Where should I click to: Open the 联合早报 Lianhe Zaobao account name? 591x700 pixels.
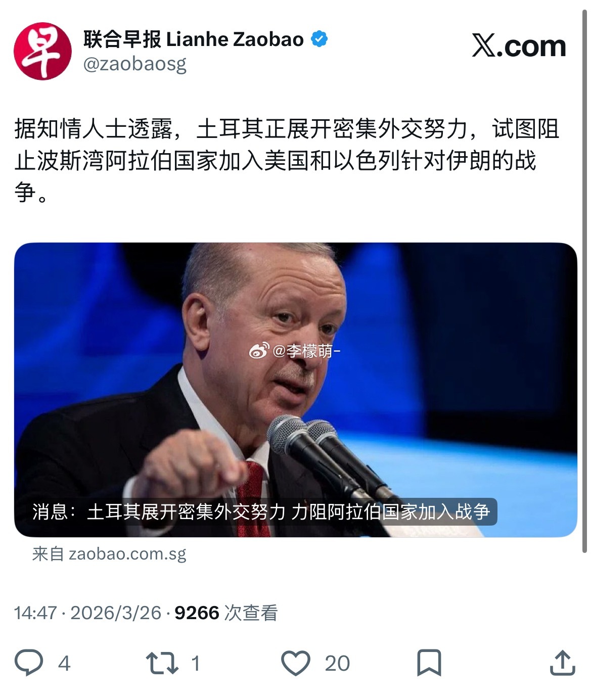[194, 39]
